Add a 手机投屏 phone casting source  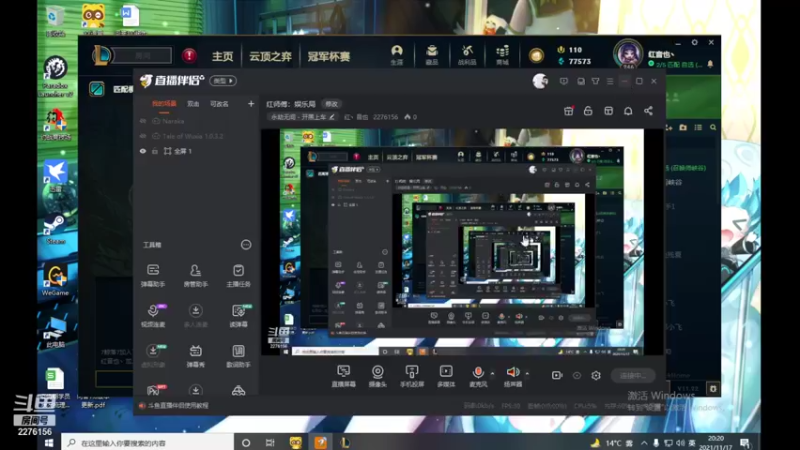click(412, 377)
